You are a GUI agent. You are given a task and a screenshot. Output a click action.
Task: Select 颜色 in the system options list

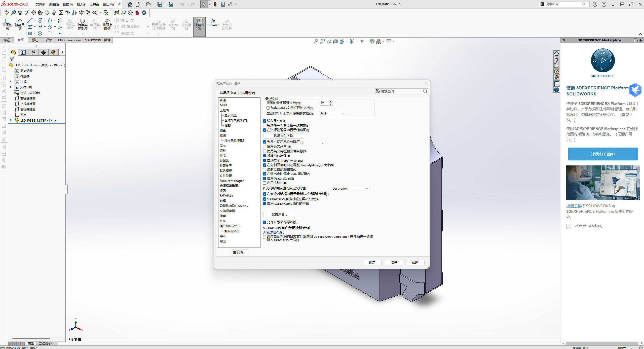(223, 130)
